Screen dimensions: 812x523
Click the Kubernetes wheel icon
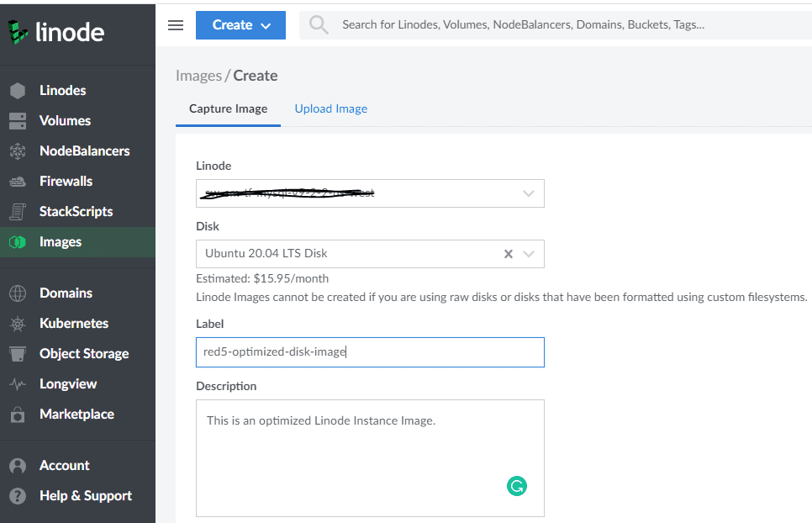(18, 324)
